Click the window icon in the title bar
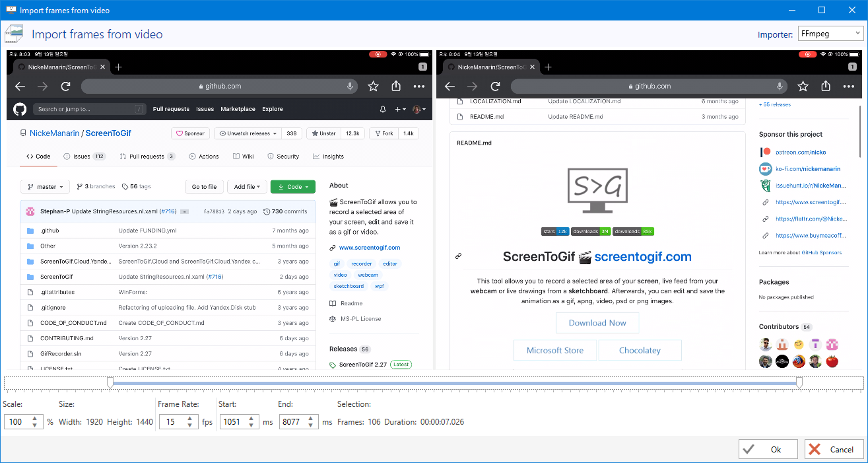 (10, 10)
